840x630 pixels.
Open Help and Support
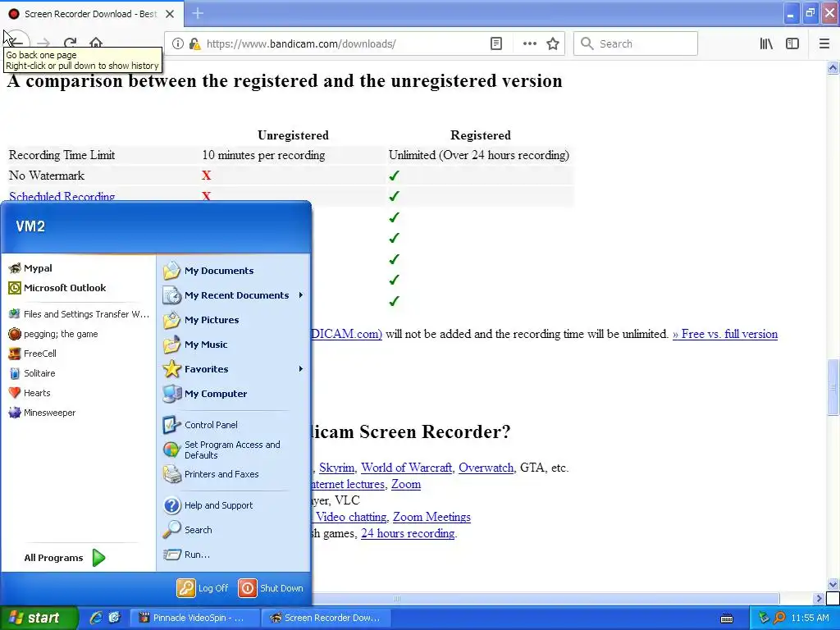(x=234, y=505)
